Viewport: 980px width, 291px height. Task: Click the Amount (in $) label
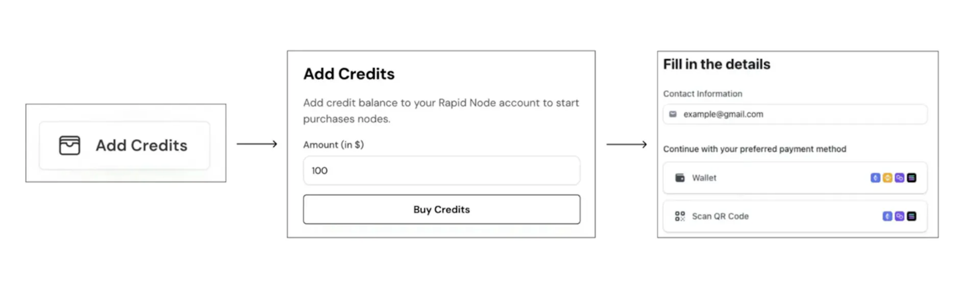tap(333, 145)
